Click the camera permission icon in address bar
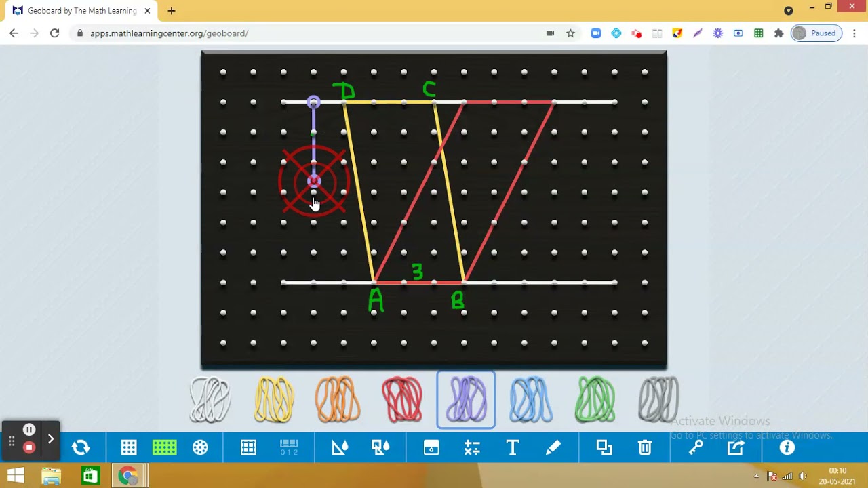This screenshot has width=868, height=488. point(550,33)
